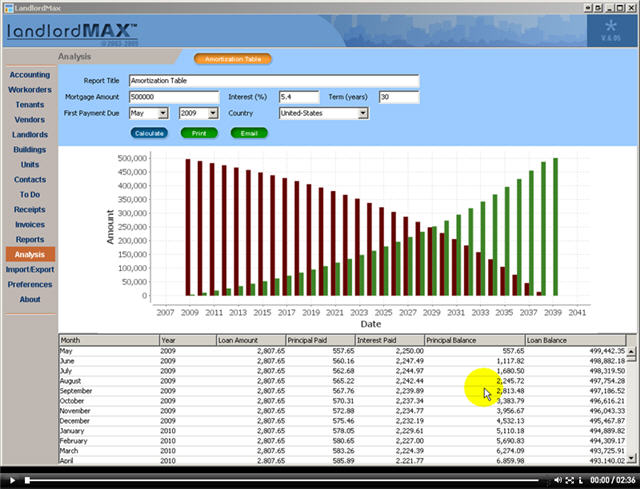Open the Buildings section
Image resolution: width=640 pixels, height=489 pixels.
pyautogui.click(x=30, y=149)
